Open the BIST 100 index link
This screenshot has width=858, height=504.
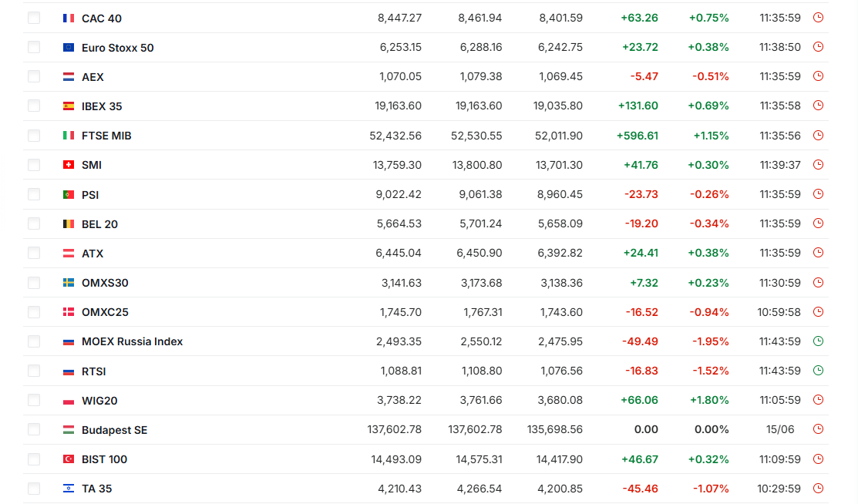pyautogui.click(x=105, y=459)
